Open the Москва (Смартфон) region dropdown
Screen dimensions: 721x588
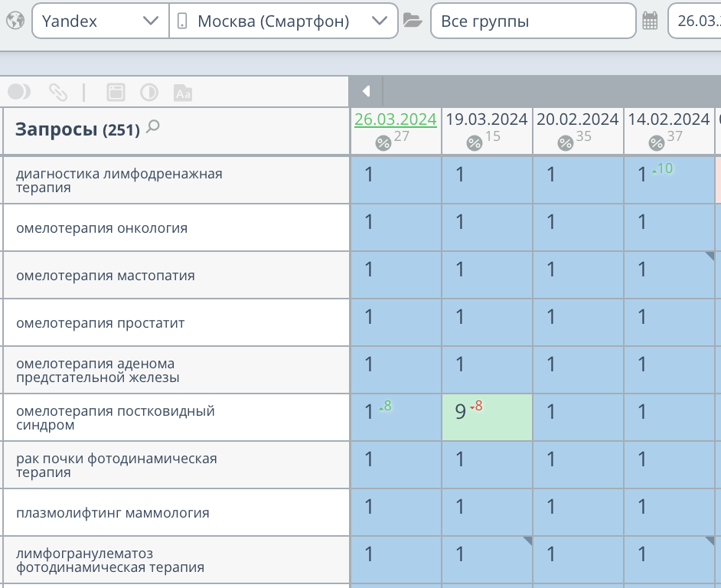click(x=380, y=21)
